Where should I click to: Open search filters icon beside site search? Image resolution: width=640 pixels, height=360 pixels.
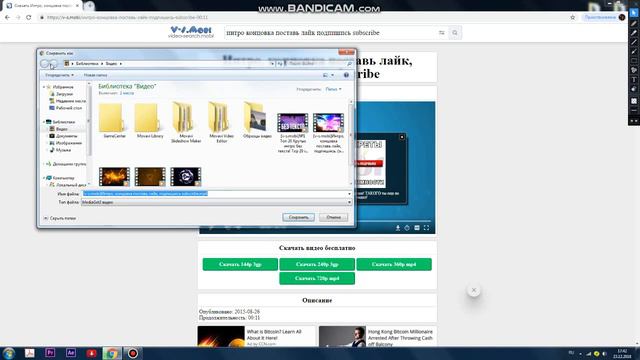pyautogui.click(x=442, y=33)
